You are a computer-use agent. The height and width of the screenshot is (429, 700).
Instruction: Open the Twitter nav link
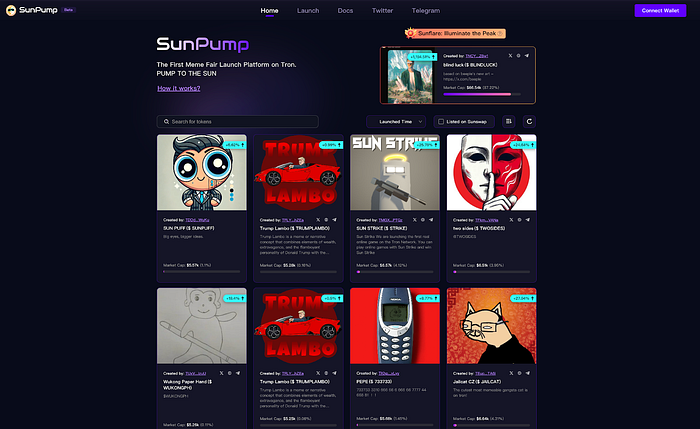[383, 11]
